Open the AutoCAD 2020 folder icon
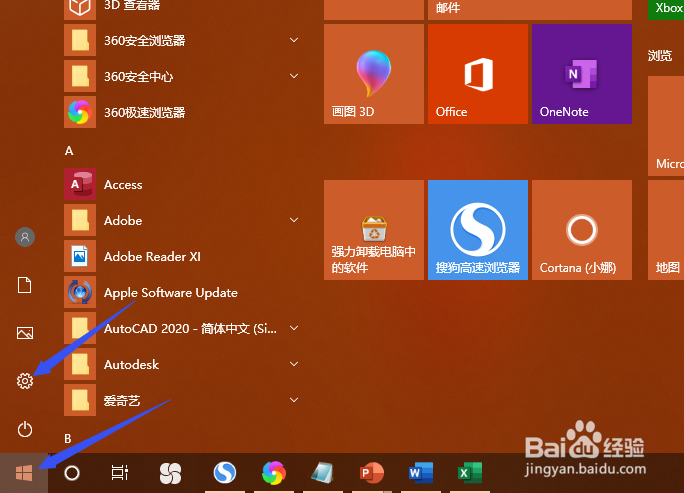This screenshot has height=493, width=684. (80, 328)
